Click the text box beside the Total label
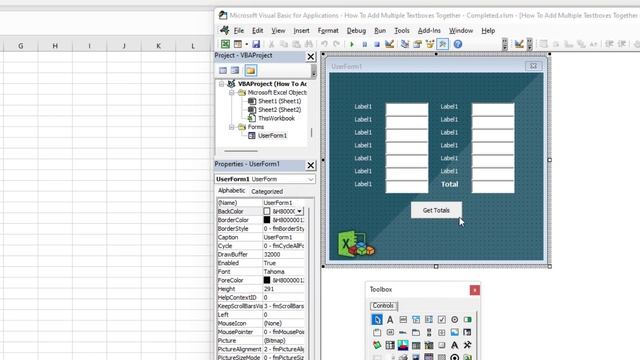The height and width of the screenshot is (360, 640). (x=493, y=186)
